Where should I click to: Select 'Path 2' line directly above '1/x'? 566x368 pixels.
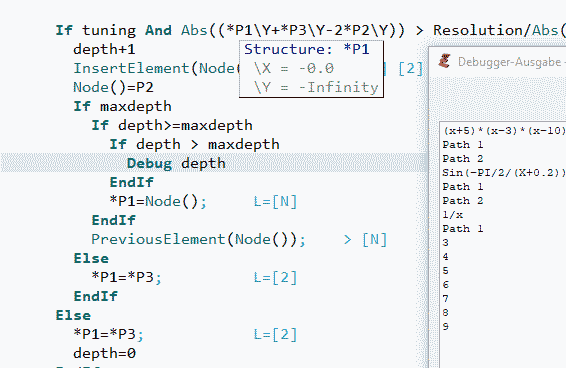pos(463,201)
